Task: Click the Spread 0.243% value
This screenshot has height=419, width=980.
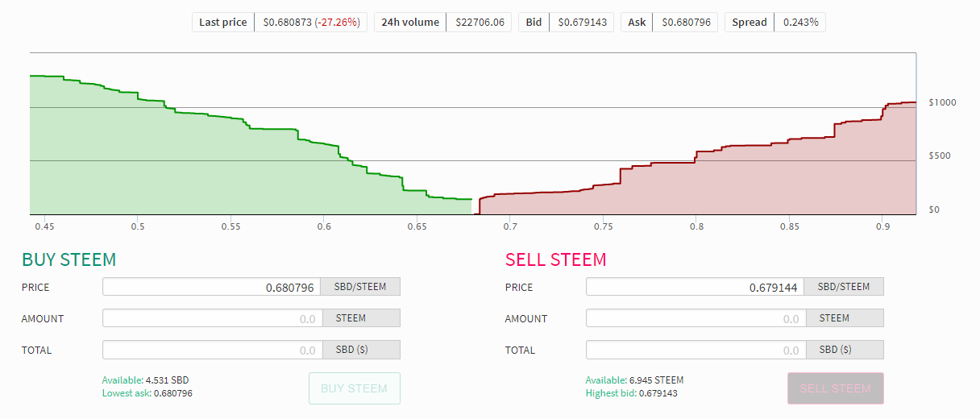Action: (x=800, y=23)
